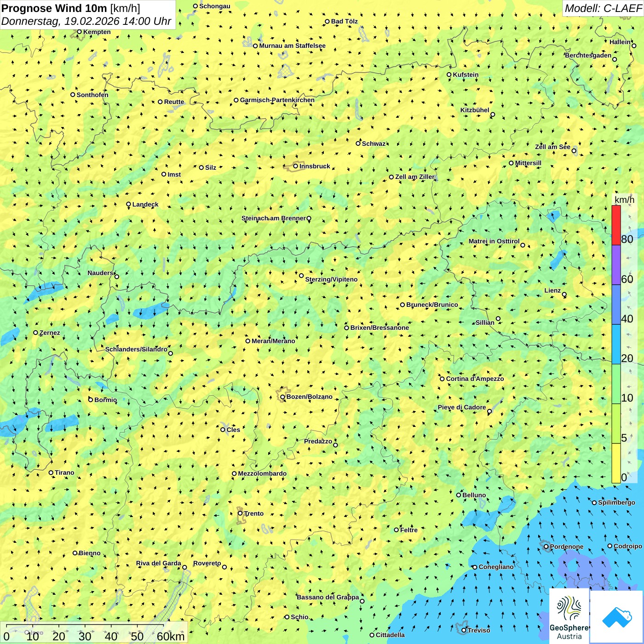Click the 'Rovereto' label

[x=207, y=563]
